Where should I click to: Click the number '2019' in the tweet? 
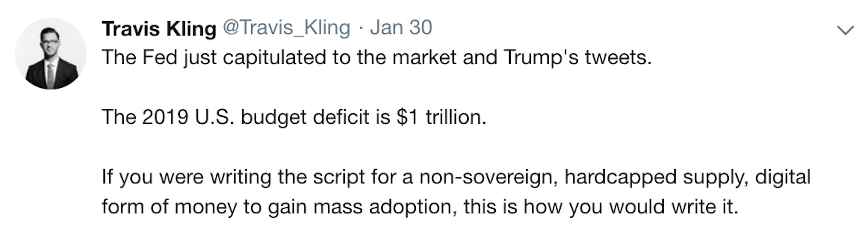pos(165,117)
